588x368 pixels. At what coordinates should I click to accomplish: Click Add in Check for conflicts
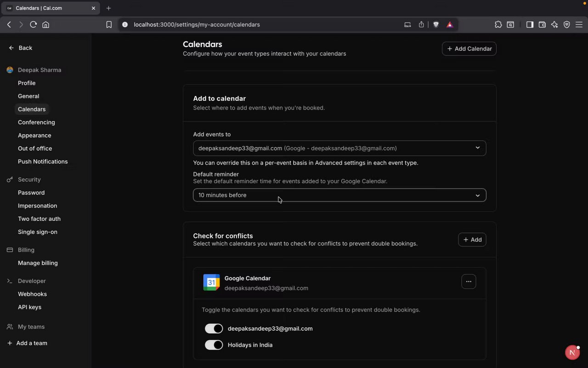point(472,240)
